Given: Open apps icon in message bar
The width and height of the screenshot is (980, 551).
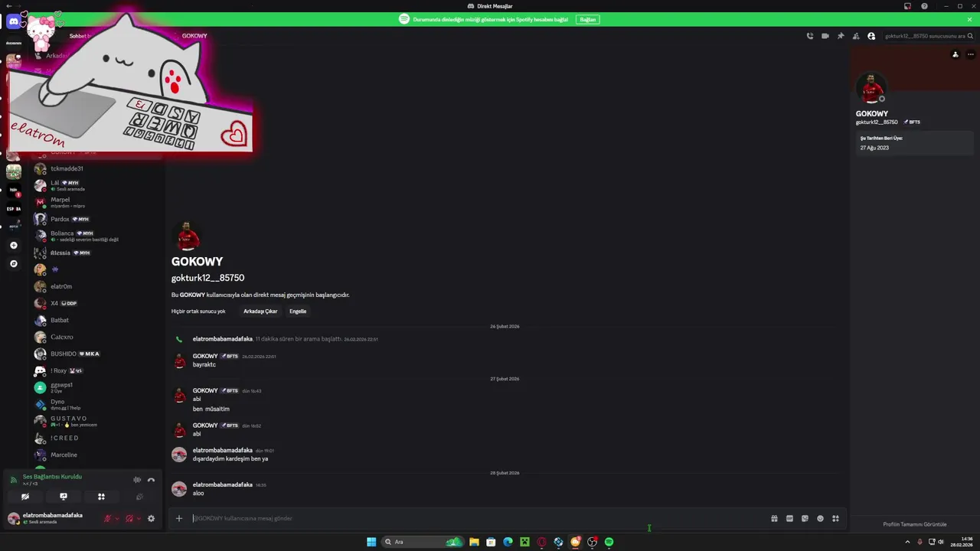Looking at the screenshot, I should [835, 518].
